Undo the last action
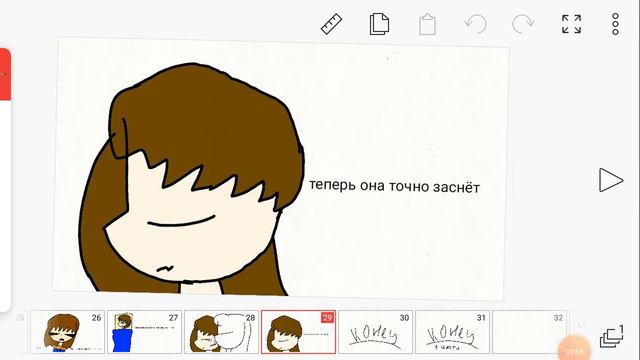This screenshot has width=640, height=360. click(476, 24)
